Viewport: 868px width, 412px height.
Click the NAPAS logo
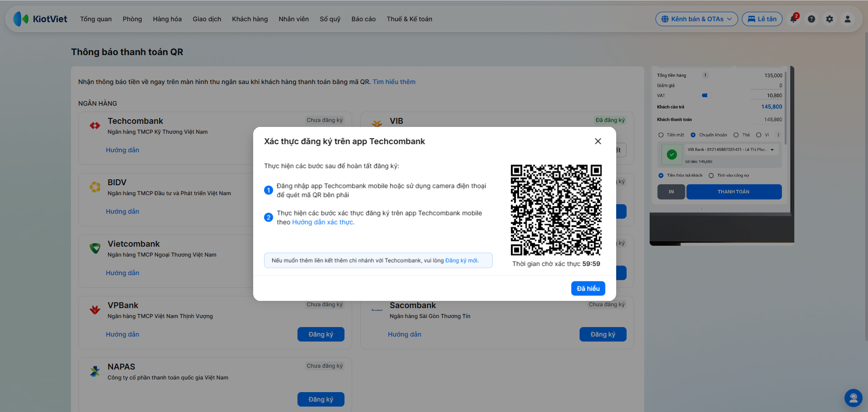tap(95, 371)
